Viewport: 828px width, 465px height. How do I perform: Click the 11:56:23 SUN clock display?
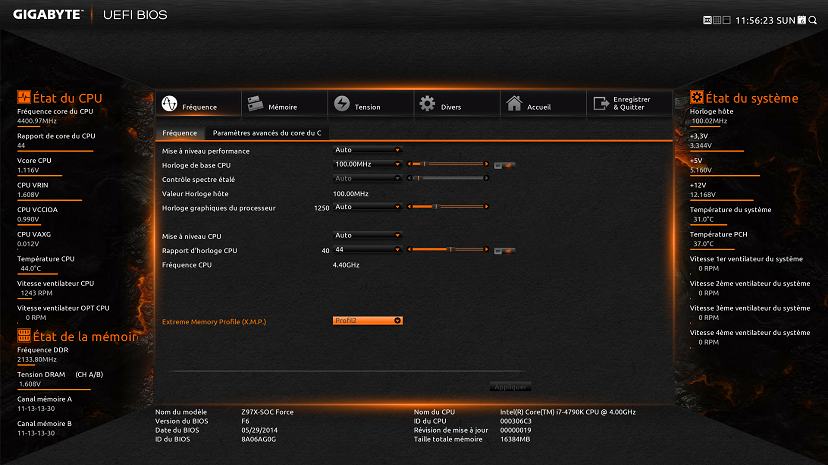click(765, 21)
